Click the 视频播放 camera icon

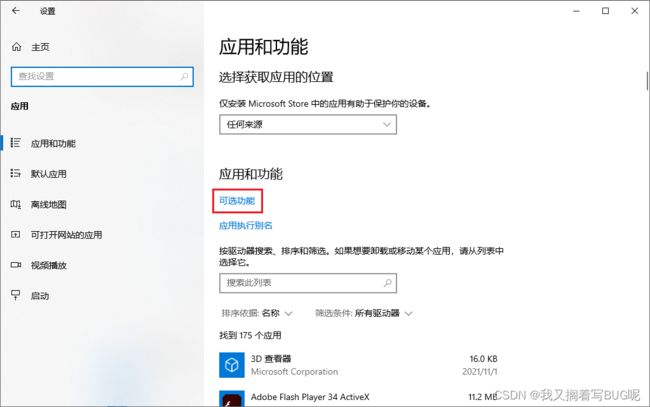(x=15, y=265)
